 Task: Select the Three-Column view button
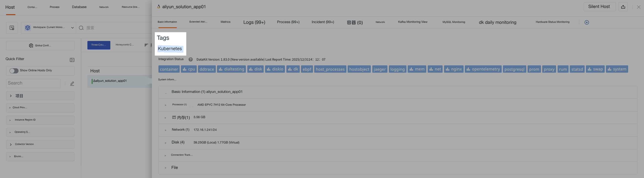[99, 45]
